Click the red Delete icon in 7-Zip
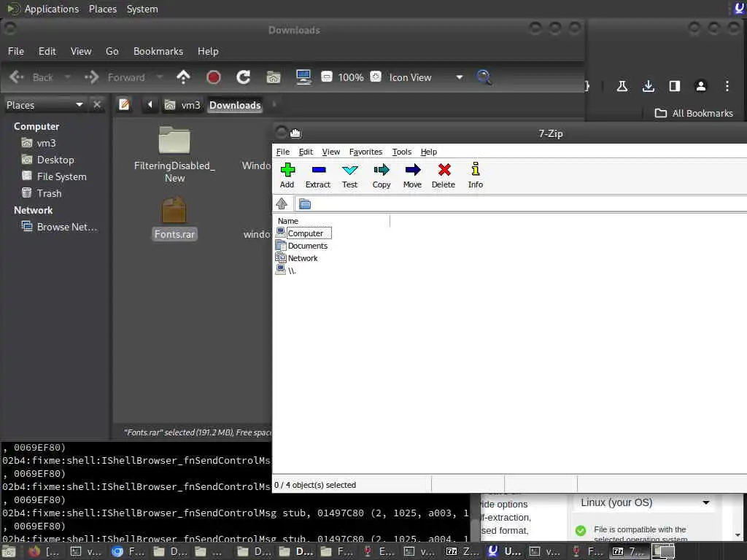This screenshot has height=560, width=747. pyautogui.click(x=444, y=169)
